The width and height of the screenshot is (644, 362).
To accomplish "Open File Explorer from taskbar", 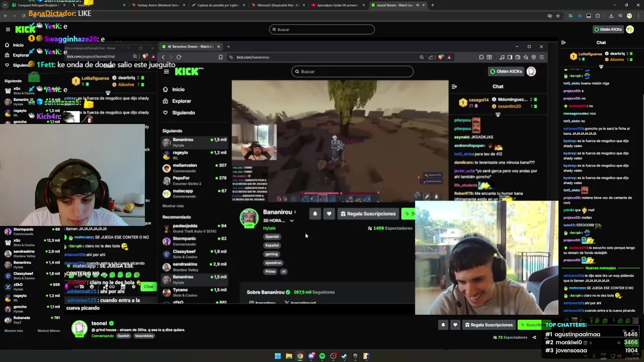I will coord(289,356).
